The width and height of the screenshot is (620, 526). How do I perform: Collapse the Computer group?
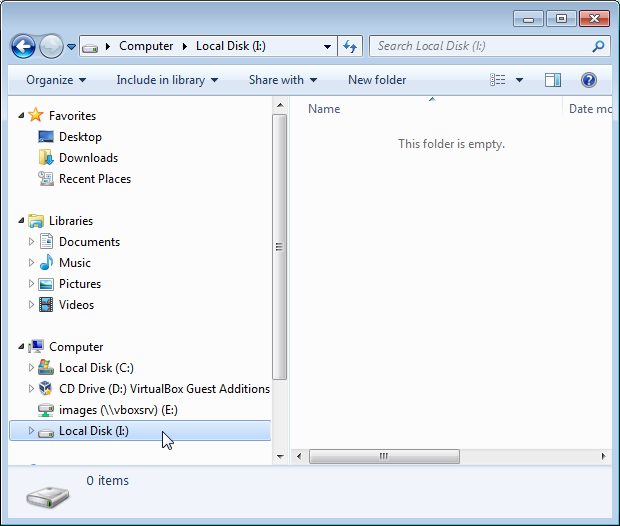(21, 347)
